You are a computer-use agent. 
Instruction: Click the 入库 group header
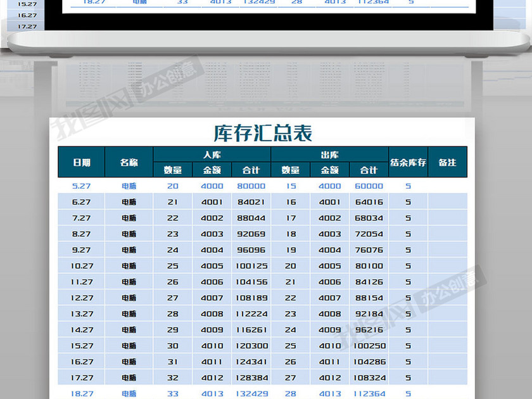click(212, 155)
